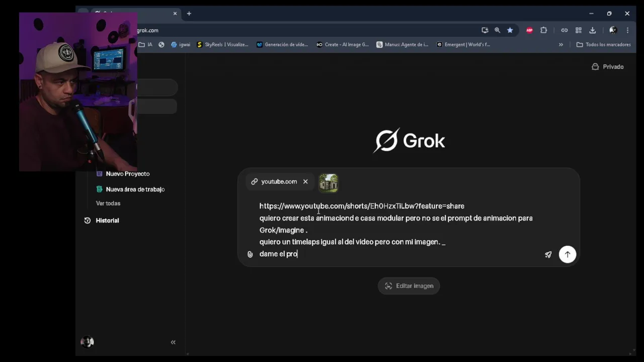Image resolution: width=644 pixels, height=362 pixels.
Task: Click the rocket mode icon
Action: [x=548, y=254]
